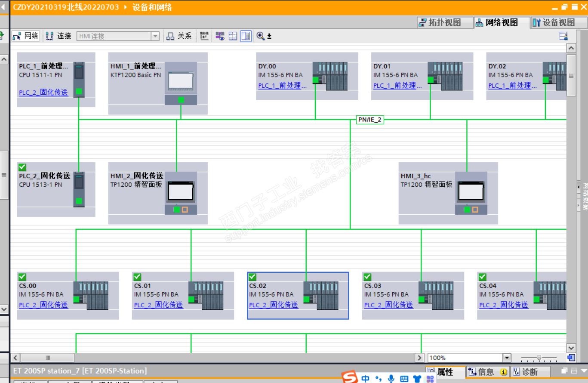Viewport: 588px width, 383px height.
Task: Open the 关系 relations view
Action: click(x=179, y=36)
